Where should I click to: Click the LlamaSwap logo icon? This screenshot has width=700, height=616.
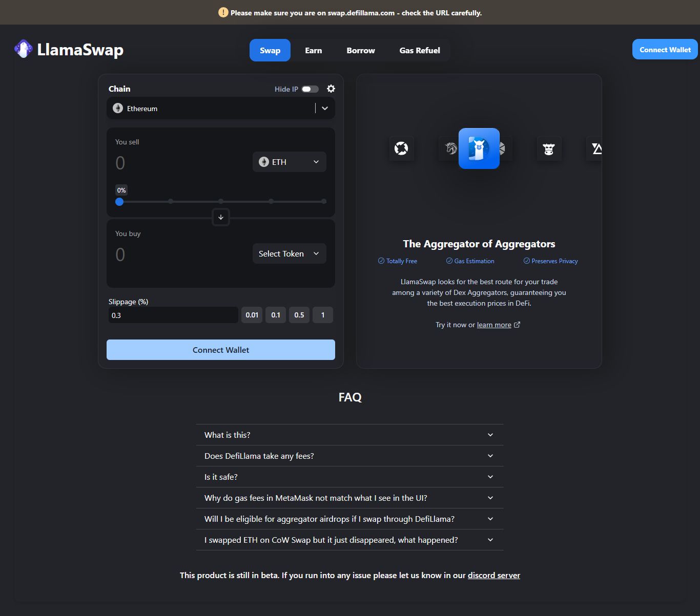[x=23, y=49]
